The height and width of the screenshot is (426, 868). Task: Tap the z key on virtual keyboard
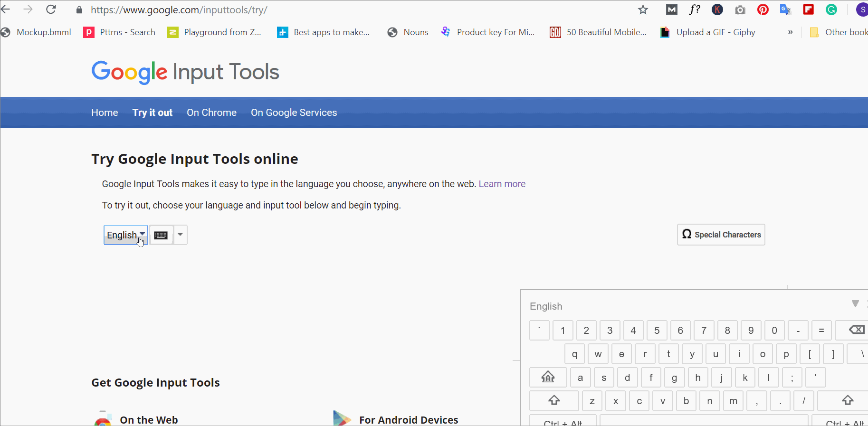point(592,400)
